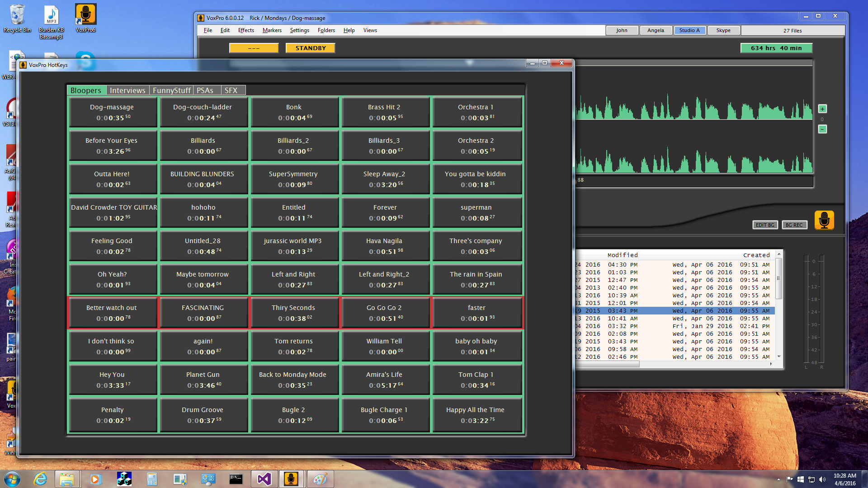Screen dimensions: 868x488
Task: Zoom out waveform with minus icon
Action: click(x=822, y=129)
